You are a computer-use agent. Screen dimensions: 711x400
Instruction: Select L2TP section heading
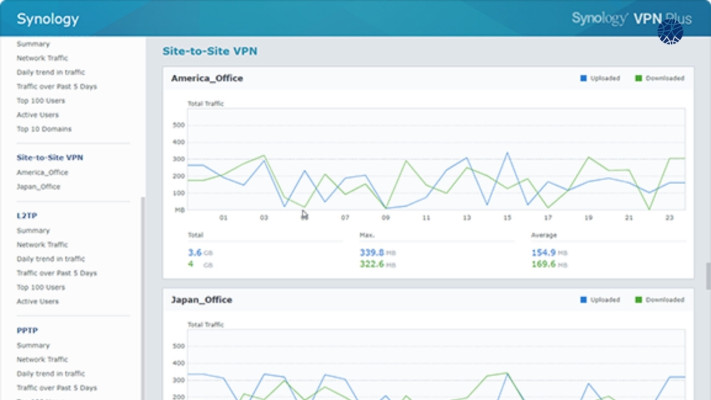point(27,215)
